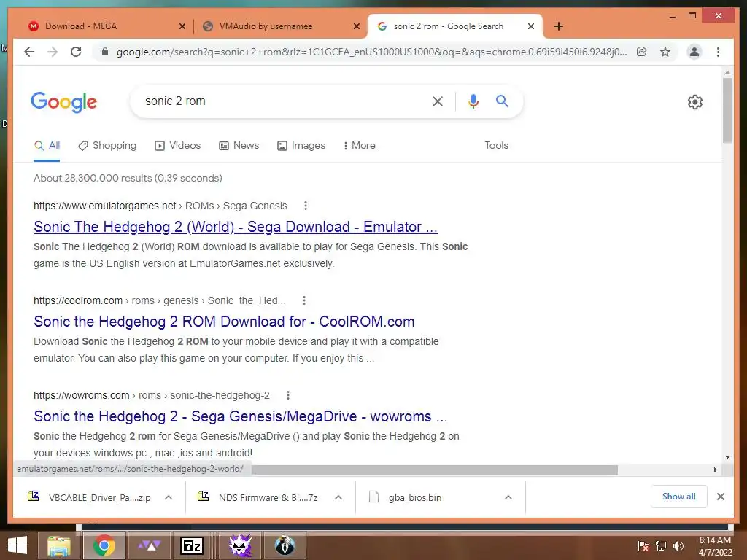Adjust volume from system tray speaker

pyautogui.click(x=678, y=546)
